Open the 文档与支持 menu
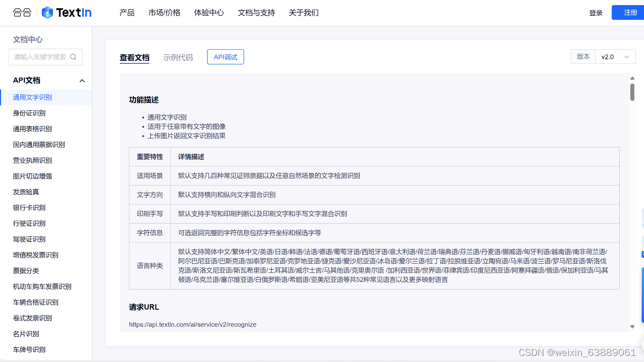 [x=257, y=13]
